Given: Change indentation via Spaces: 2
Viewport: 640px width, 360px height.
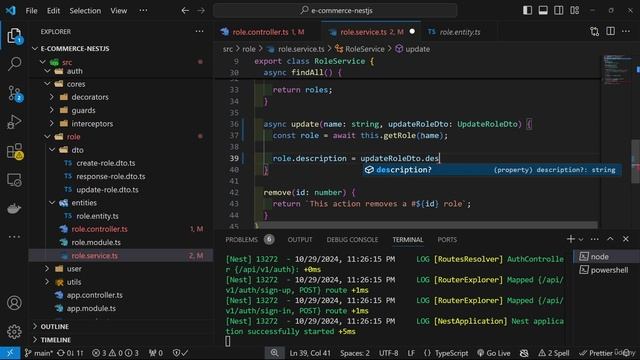Looking at the screenshot, I should point(355,353).
